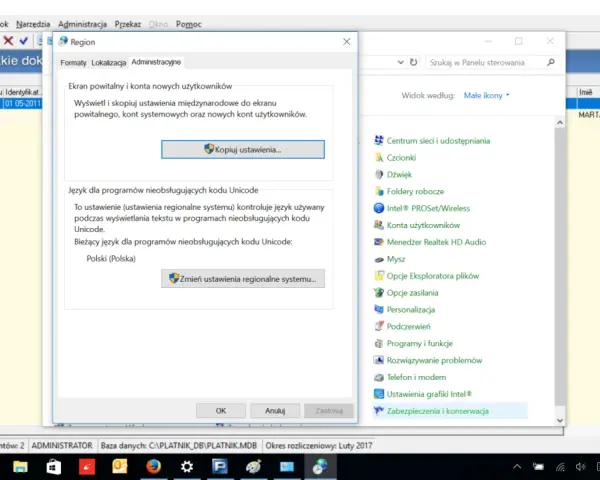Viewport: 600px width, 480px height.
Task: Show hidden system tray icons
Action: pos(517,467)
